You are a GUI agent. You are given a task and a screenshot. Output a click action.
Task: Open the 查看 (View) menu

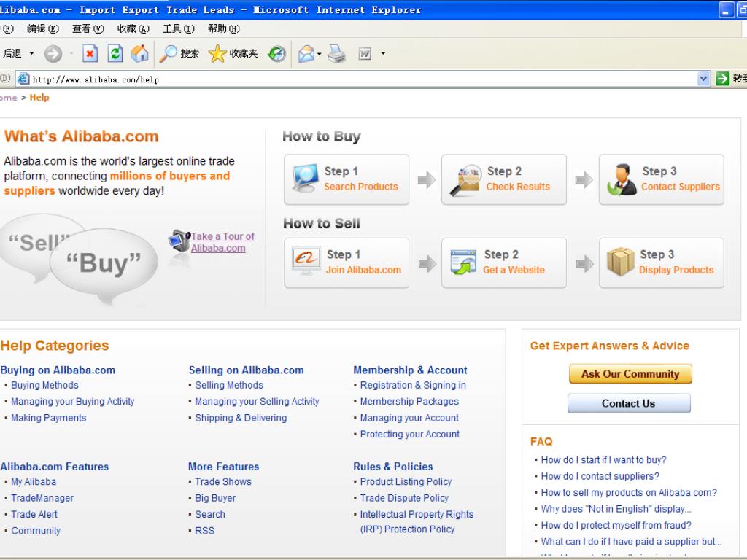pos(88,29)
